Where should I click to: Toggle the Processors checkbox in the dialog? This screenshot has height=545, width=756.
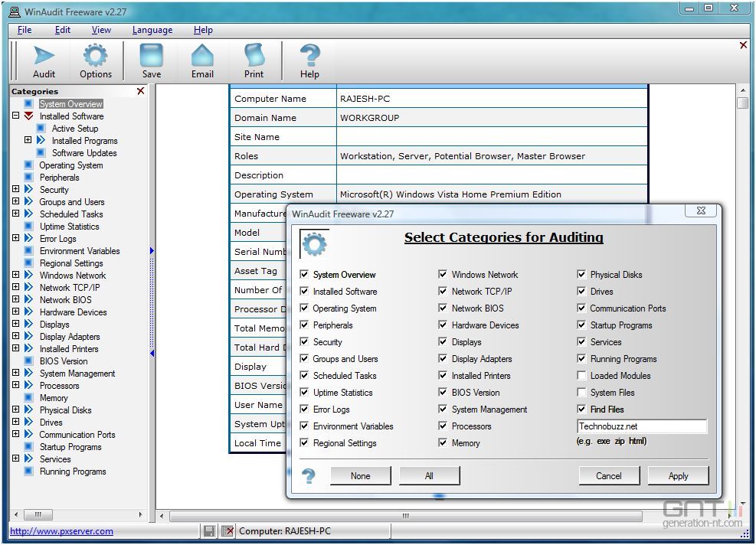pos(443,426)
